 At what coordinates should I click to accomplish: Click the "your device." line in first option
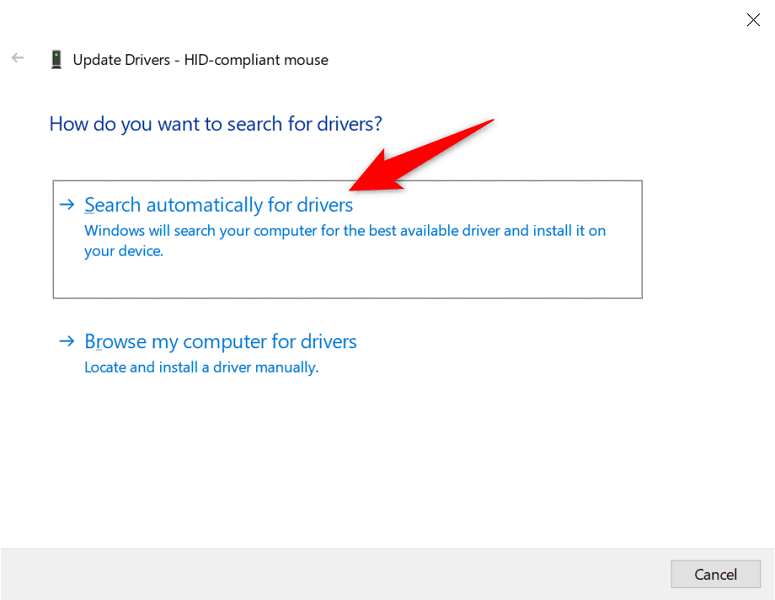pyautogui.click(x=124, y=251)
